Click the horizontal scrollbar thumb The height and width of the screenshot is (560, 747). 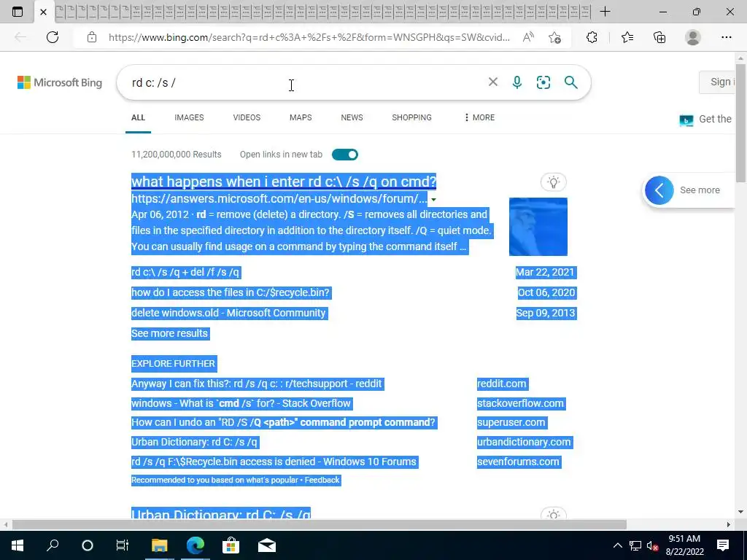coord(320,524)
